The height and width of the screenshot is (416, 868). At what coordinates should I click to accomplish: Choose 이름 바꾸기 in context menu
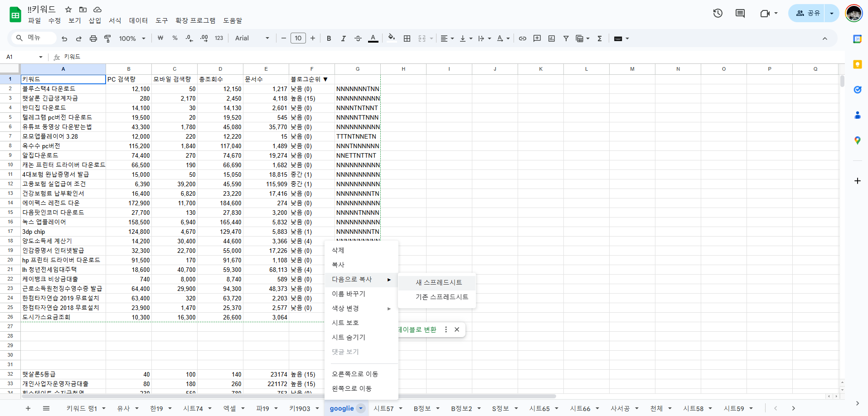tap(361, 294)
